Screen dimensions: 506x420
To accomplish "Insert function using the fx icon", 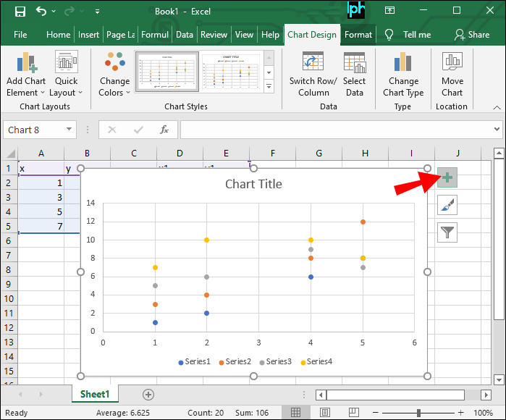I will tap(164, 130).
